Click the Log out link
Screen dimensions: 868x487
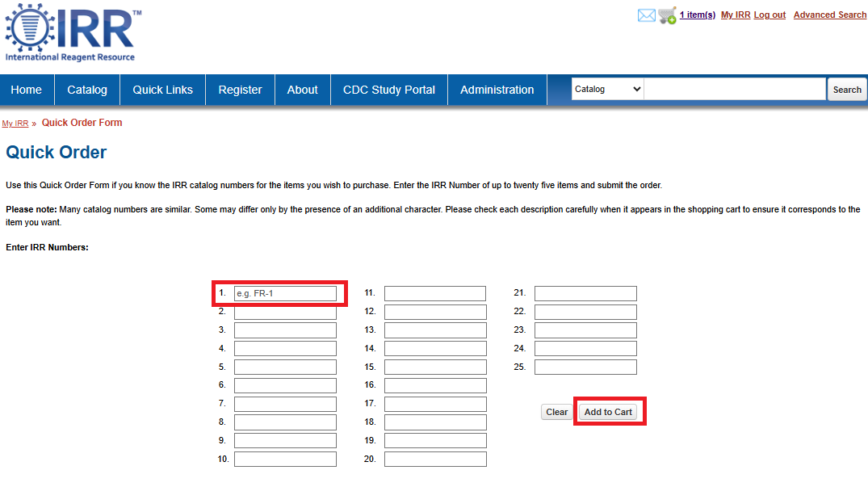coord(769,15)
